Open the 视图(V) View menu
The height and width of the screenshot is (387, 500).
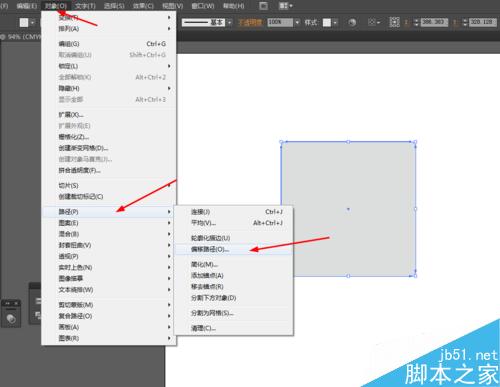(172, 6)
